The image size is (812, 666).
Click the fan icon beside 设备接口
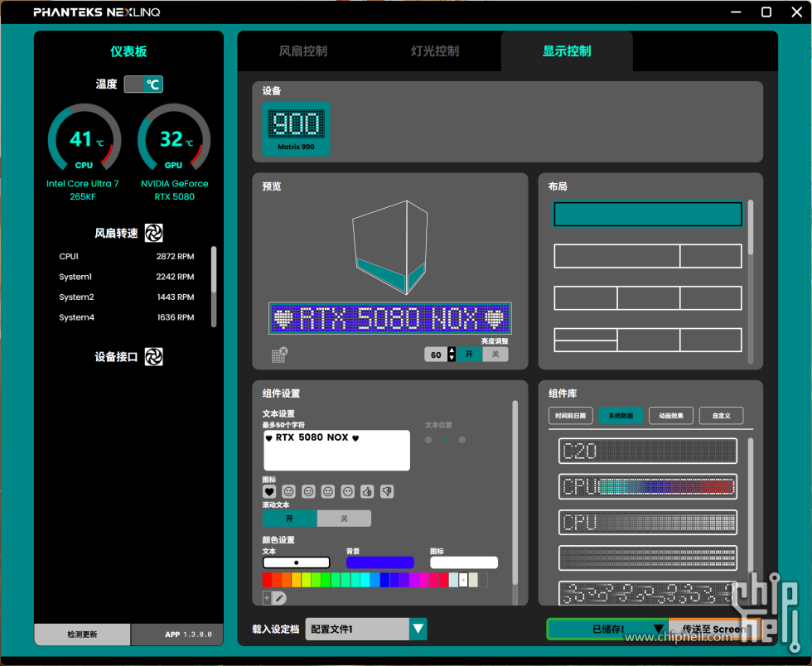153,357
